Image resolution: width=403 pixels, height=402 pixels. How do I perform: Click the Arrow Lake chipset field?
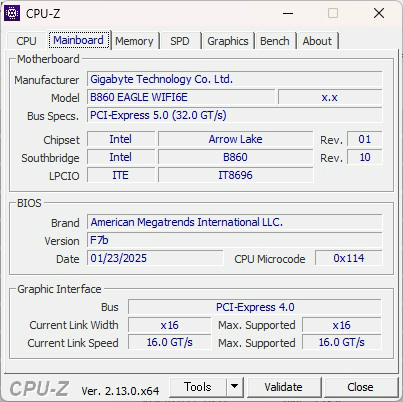tap(236, 139)
